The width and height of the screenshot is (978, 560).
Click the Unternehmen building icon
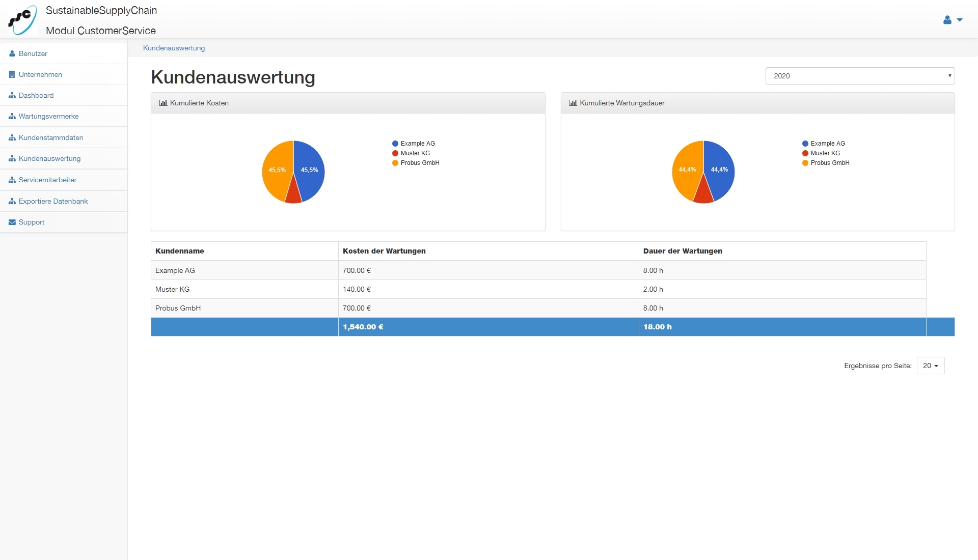tap(12, 74)
